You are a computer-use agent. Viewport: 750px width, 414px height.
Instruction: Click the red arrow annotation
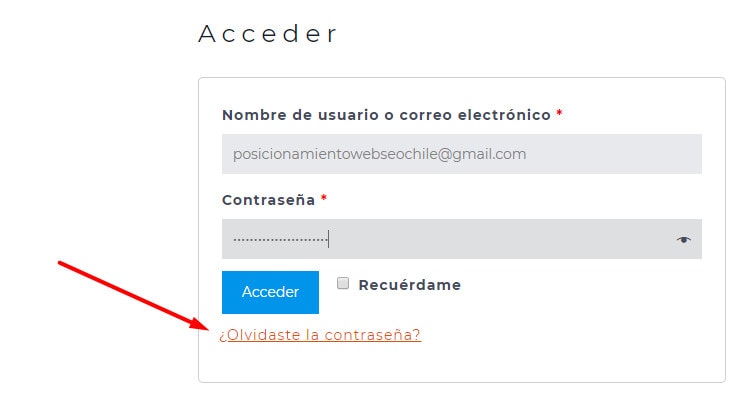[133, 295]
